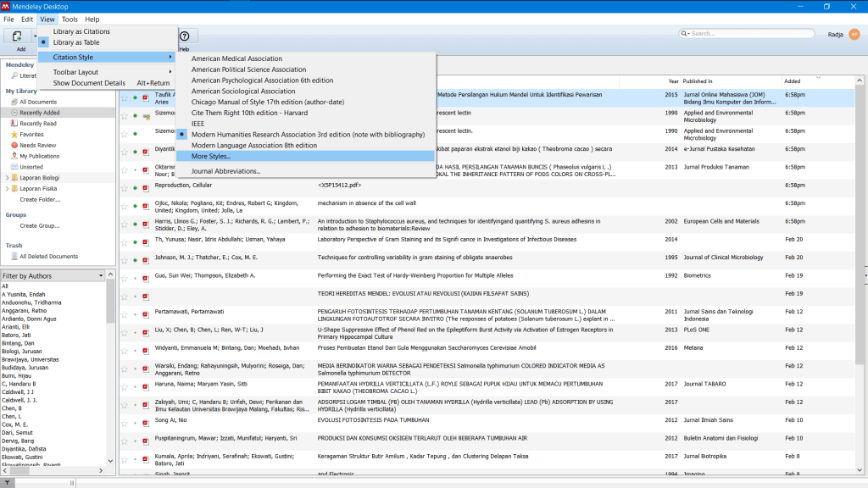Toggle read status dot for Harris, Llinos entry
The width and height of the screenshot is (868, 488).
click(135, 225)
